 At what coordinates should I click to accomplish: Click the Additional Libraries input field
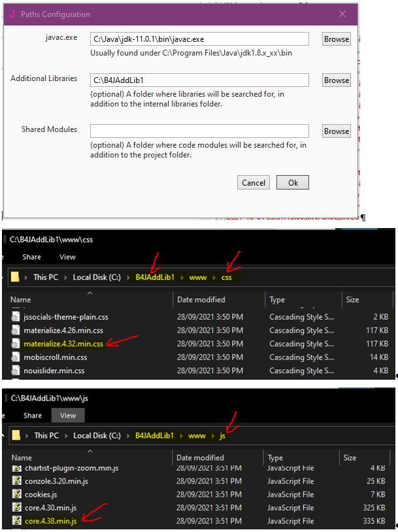[199, 80]
